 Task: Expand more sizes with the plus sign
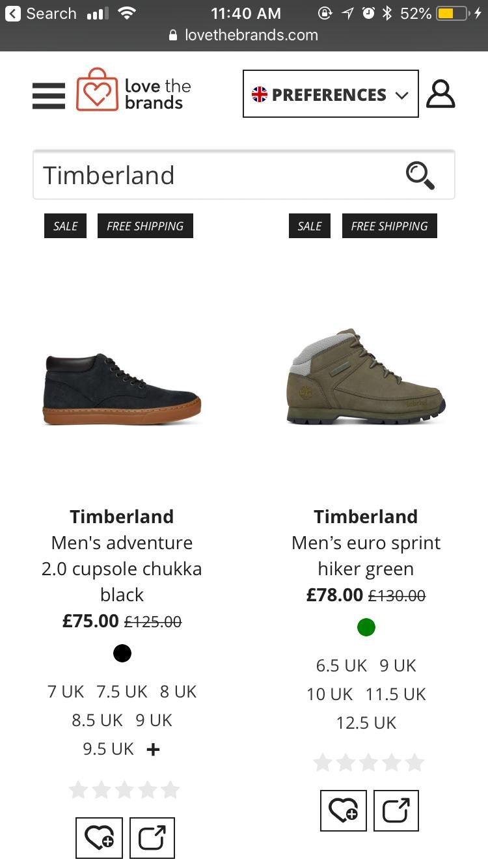pyautogui.click(x=152, y=749)
